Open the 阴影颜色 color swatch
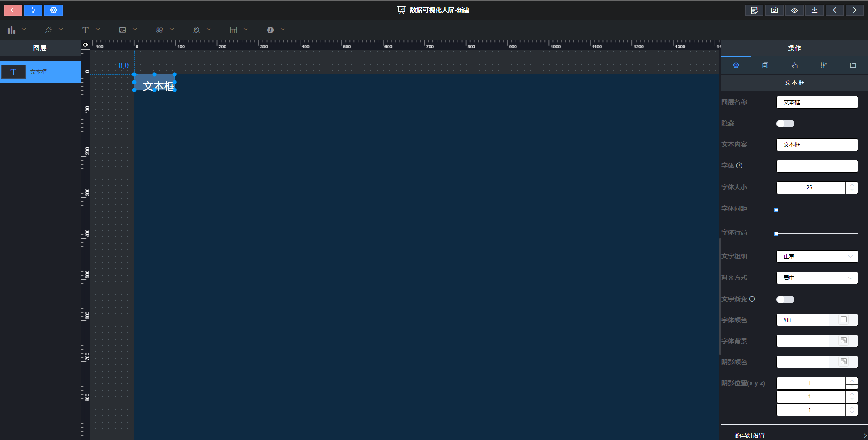This screenshot has height=440, width=868. [843, 362]
